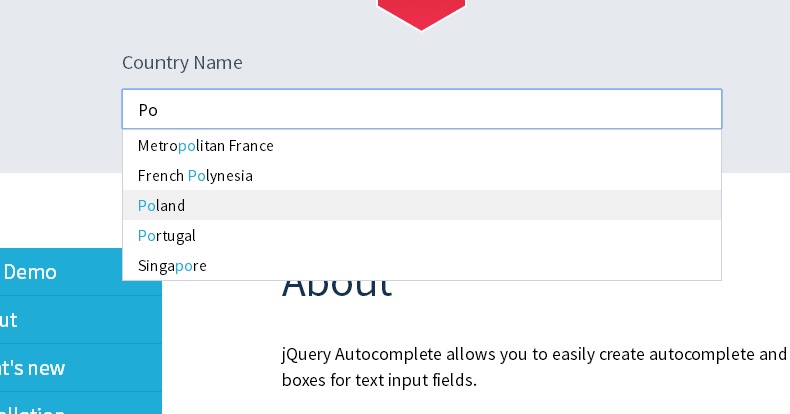Open the About item in blue sidebar
Viewport: 790px width, 414px height.
click(8, 320)
